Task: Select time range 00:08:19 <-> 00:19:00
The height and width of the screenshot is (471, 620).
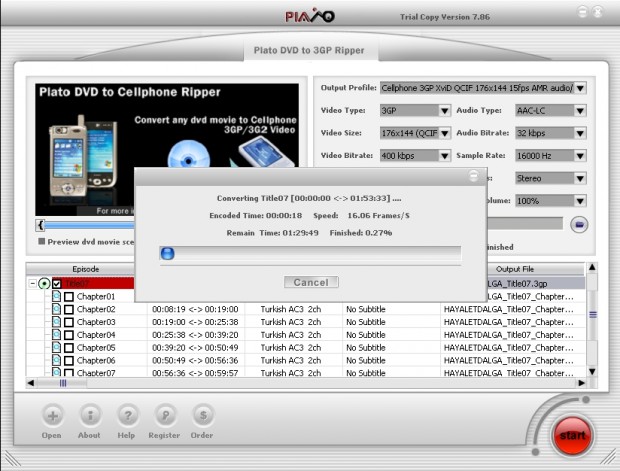Action: (x=195, y=309)
